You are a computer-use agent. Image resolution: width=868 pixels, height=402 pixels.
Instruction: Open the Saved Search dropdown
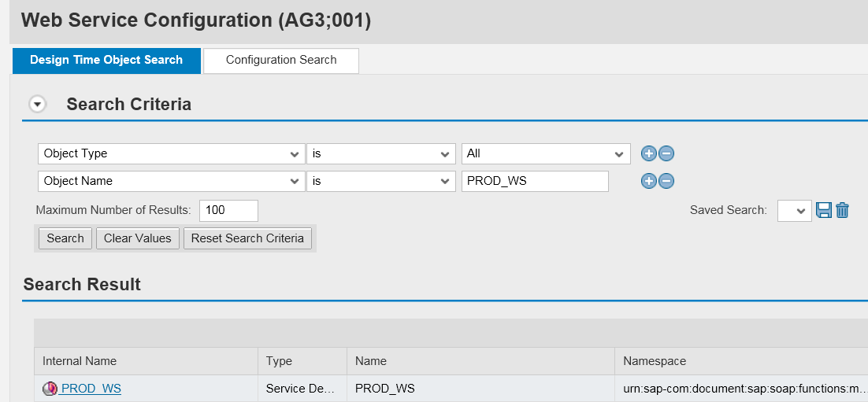(x=795, y=211)
